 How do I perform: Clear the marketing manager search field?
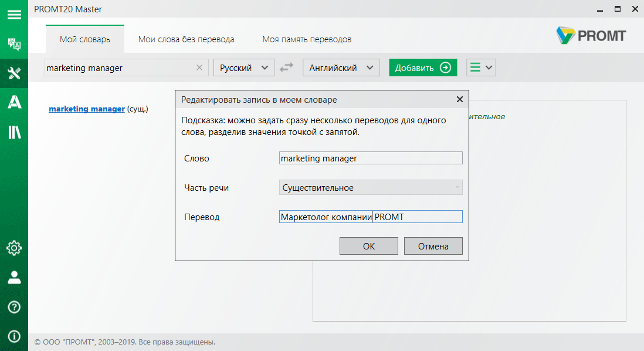(x=199, y=67)
